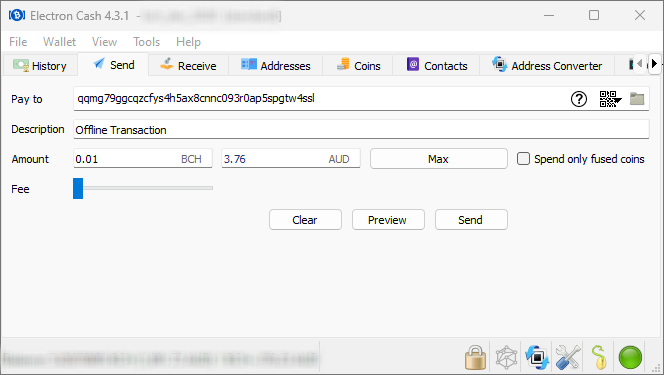Scan QR code for Pay to address
This screenshot has height=375, width=664.
click(x=610, y=99)
